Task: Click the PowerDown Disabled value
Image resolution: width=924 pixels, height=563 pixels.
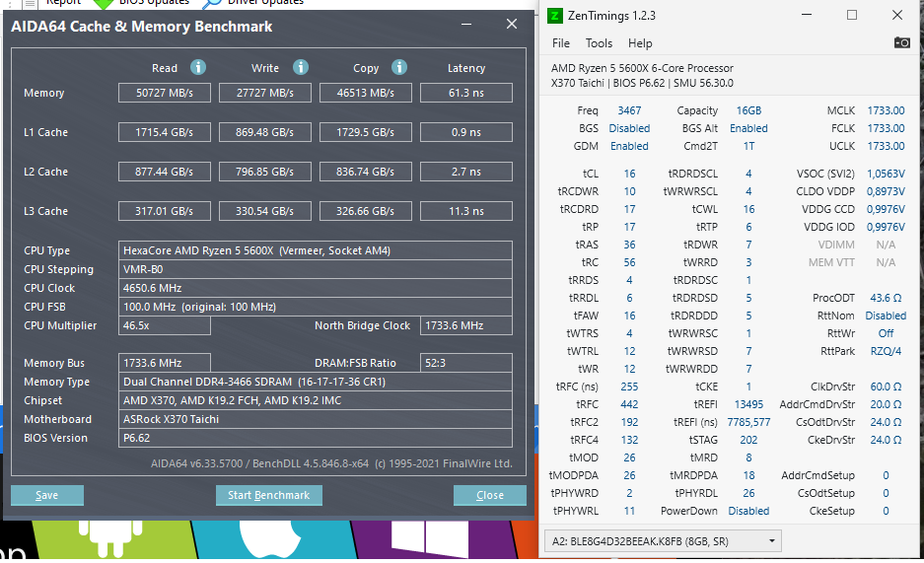Action: coord(748,511)
